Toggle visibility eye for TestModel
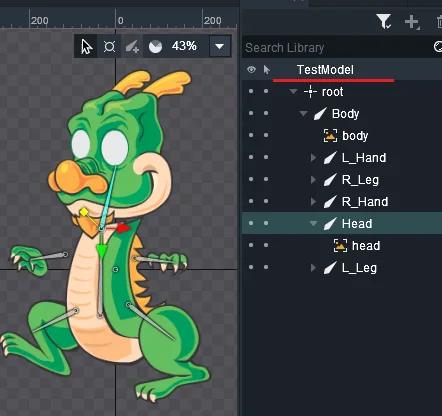Viewport: 442px width, 416px height. coord(251,70)
